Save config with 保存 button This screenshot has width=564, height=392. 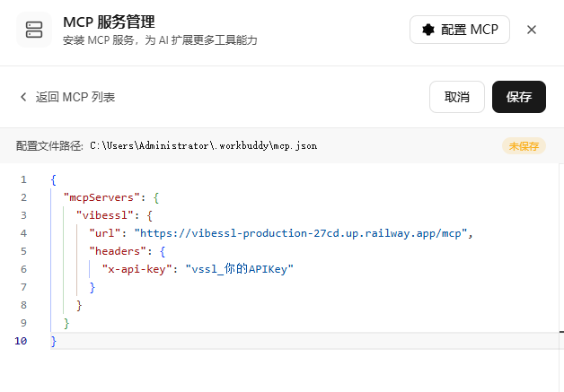[519, 97]
